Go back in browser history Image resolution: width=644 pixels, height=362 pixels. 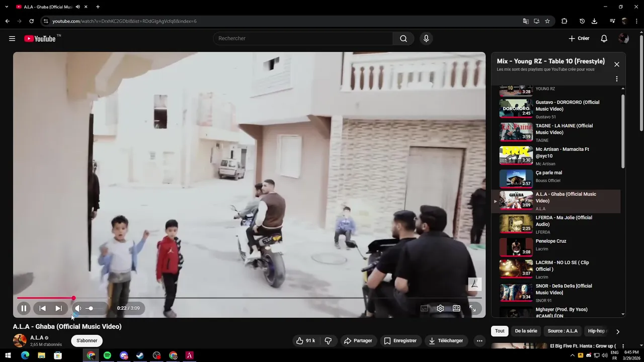pyautogui.click(x=7, y=21)
